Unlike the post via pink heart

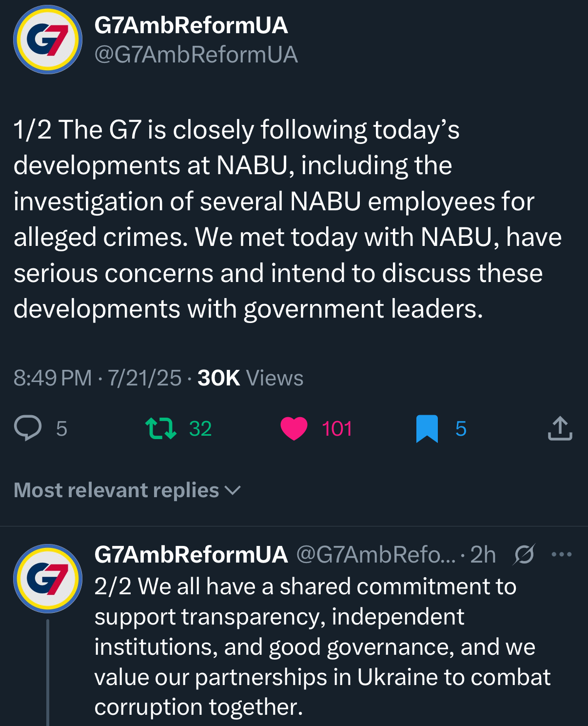pyautogui.click(x=294, y=428)
